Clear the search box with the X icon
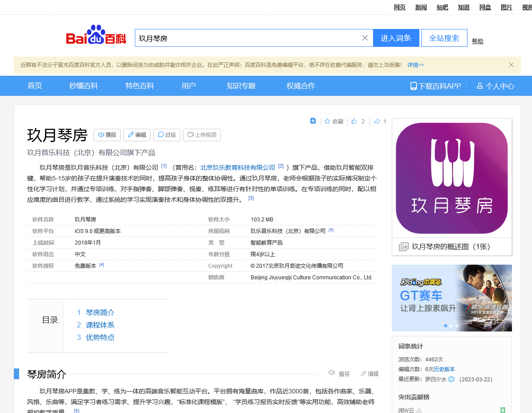This screenshot has width=532, height=413. (365, 38)
